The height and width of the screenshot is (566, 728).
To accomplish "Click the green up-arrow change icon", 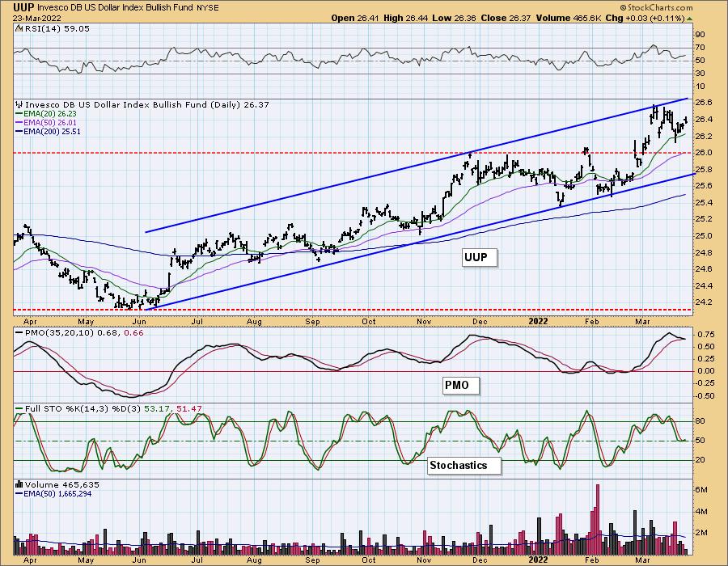I will 689,18.
